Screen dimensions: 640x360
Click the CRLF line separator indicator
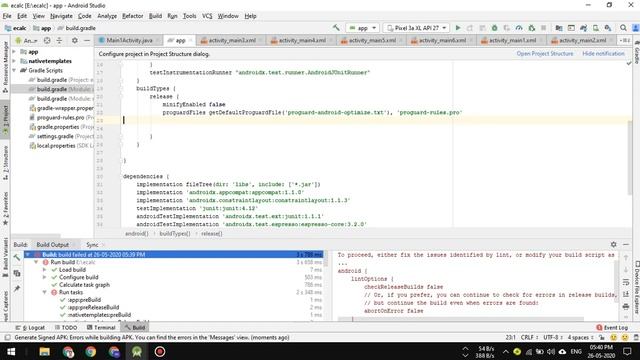(x=529, y=338)
